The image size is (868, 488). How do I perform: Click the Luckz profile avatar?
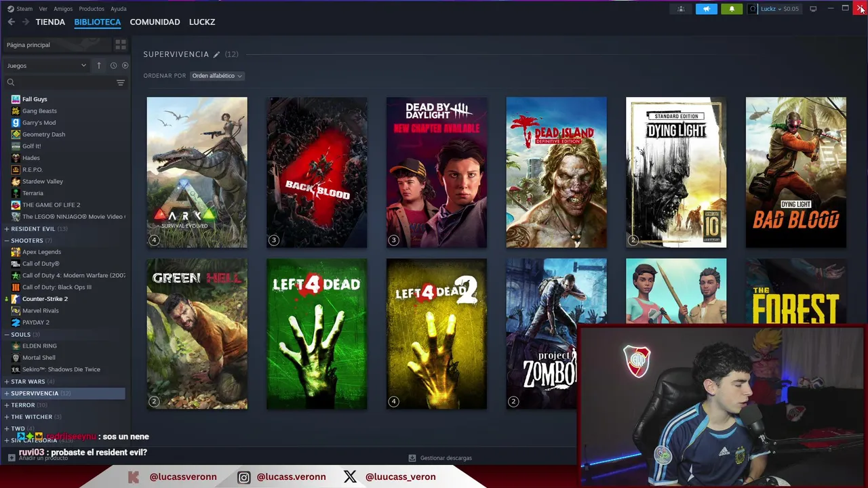pyautogui.click(x=753, y=9)
